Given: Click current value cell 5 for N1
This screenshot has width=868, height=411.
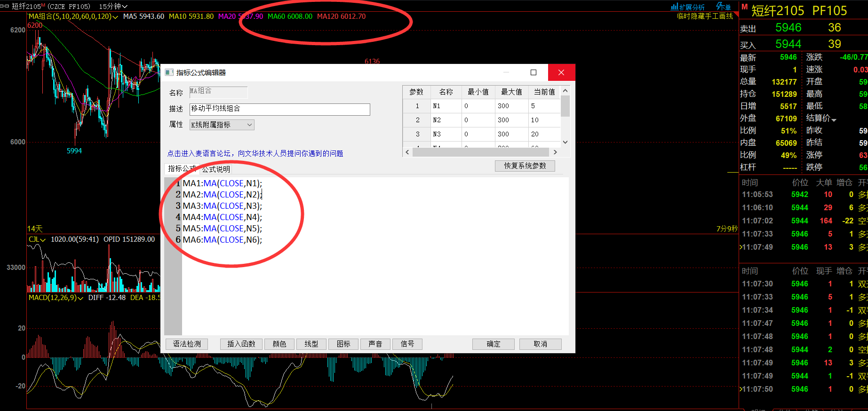Looking at the screenshot, I should 544,106.
